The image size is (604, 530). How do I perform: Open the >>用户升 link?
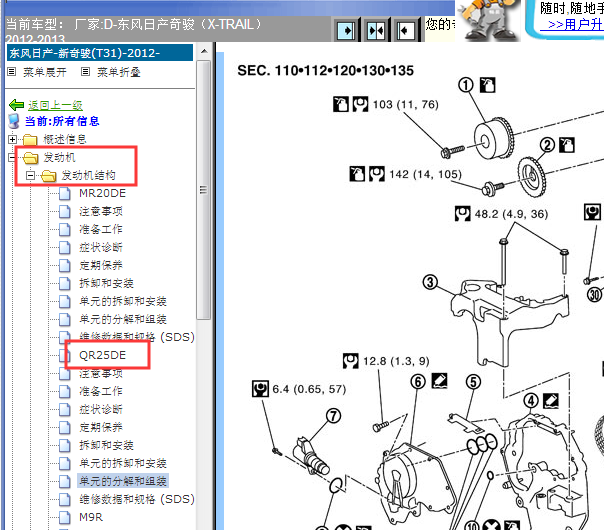coord(572,25)
